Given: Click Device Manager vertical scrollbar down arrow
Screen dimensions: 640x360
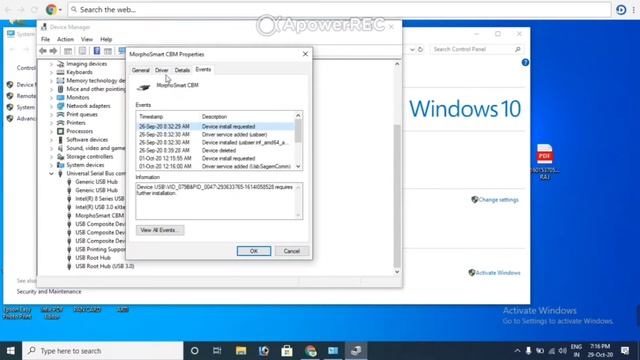Looking at the screenshot, I should tap(397, 272).
